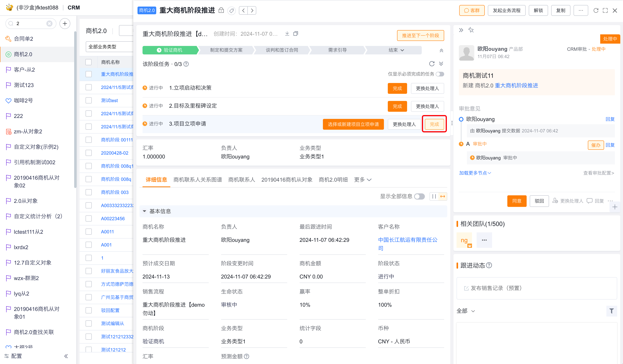This screenshot has height=364, width=623.
Task: Click the plus add button beside search
Action: click(65, 24)
